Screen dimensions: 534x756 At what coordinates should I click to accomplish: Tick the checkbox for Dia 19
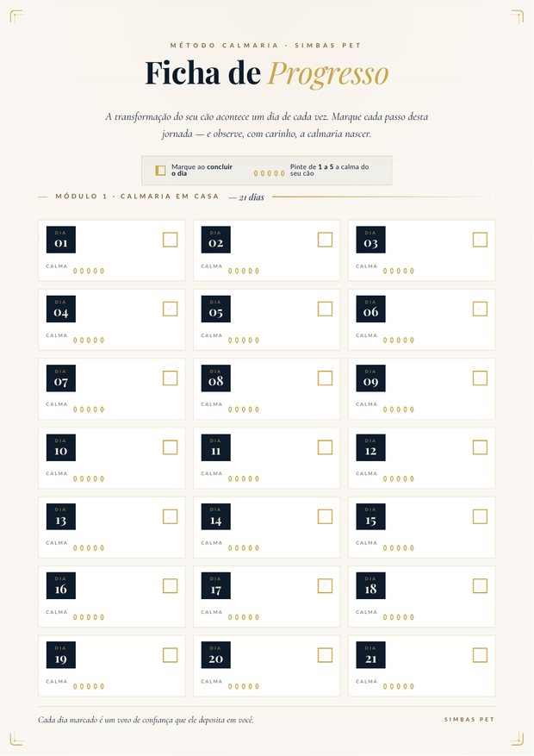(x=170, y=655)
